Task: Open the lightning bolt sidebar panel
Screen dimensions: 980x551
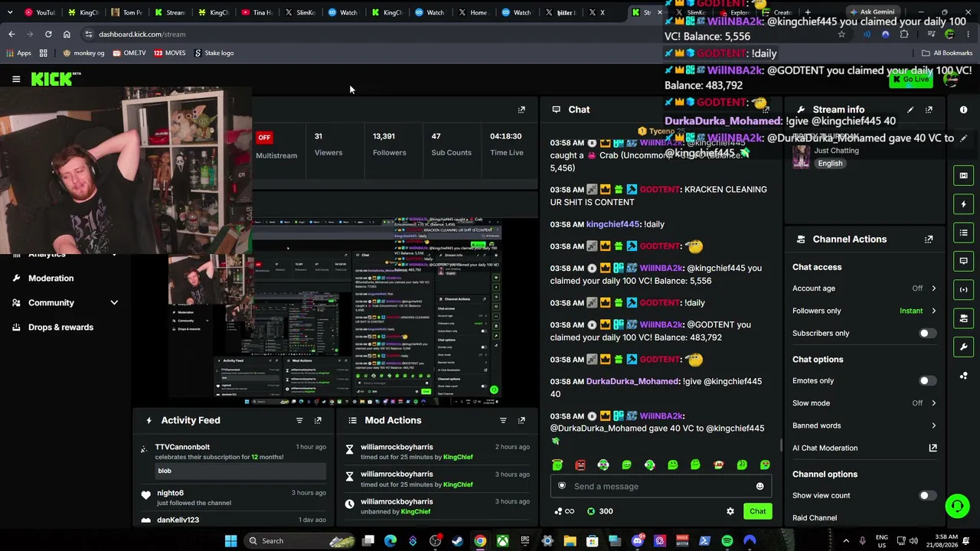Action: coord(963,204)
